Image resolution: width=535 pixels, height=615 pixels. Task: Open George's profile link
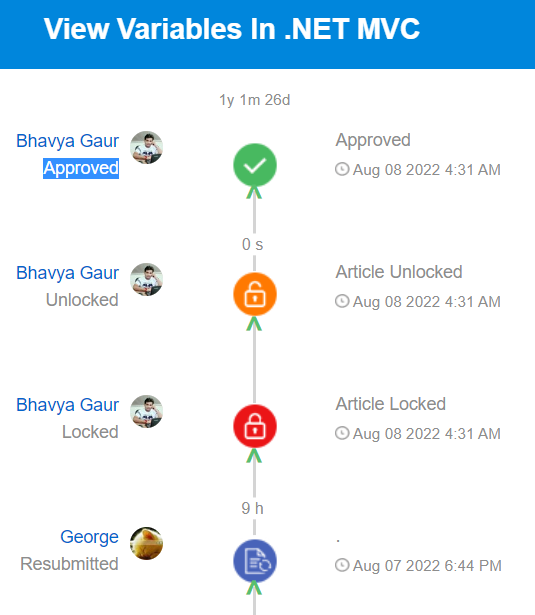click(x=89, y=537)
